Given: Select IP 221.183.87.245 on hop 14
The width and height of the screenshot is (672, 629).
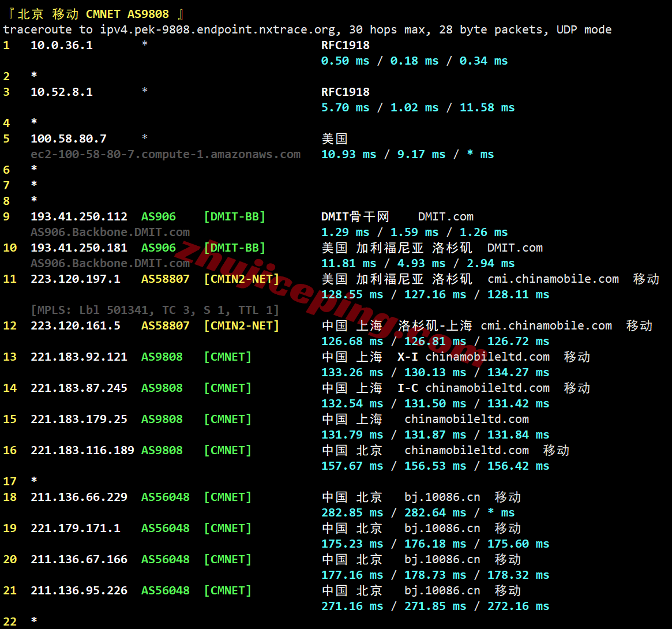Looking at the screenshot, I should [79, 388].
